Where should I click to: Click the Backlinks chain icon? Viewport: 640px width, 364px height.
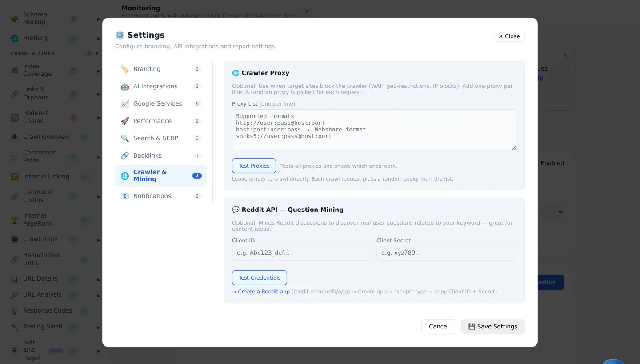pyautogui.click(x=125, y=155)
